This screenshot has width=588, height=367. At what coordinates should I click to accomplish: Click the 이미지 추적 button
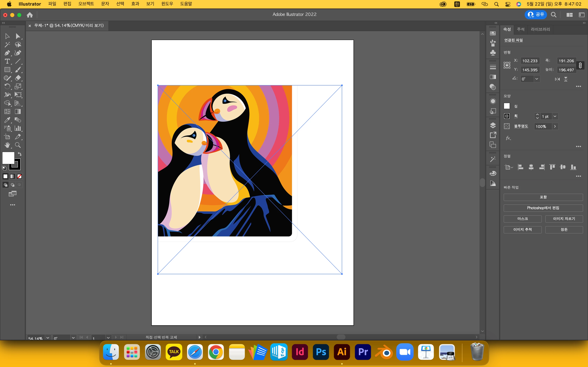pyautogui.click(x=522, y=229)
